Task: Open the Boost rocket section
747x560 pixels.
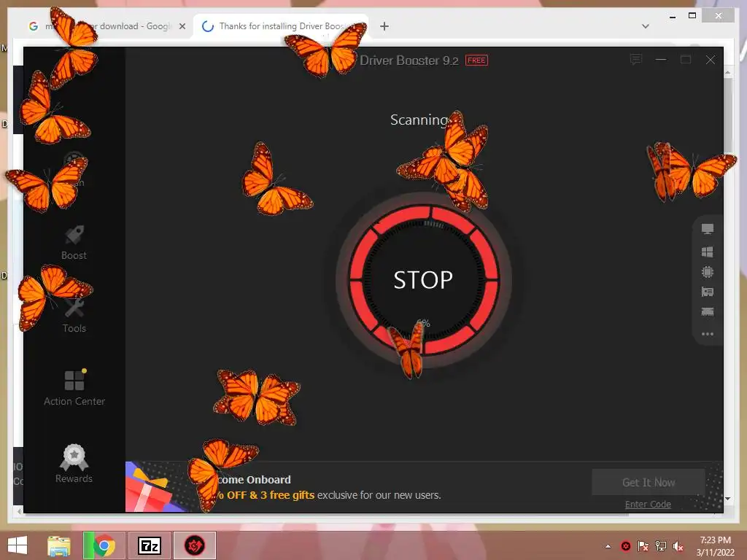Action: pos(74,244)
